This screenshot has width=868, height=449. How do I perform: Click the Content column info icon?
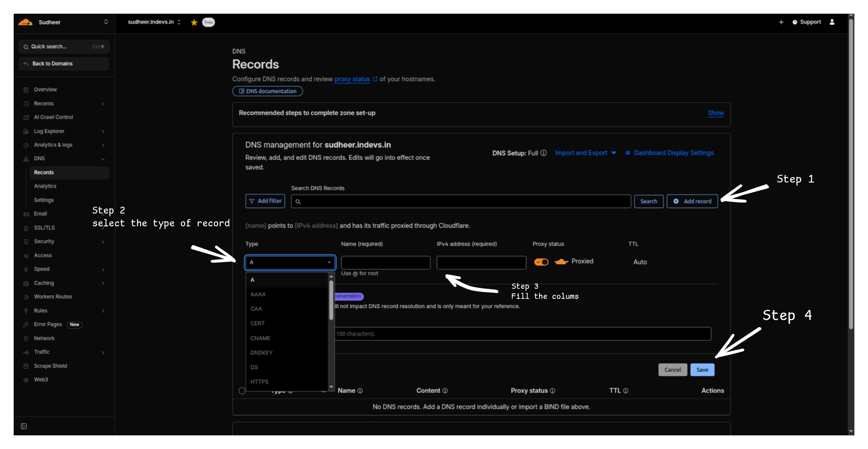pos(445,391)
